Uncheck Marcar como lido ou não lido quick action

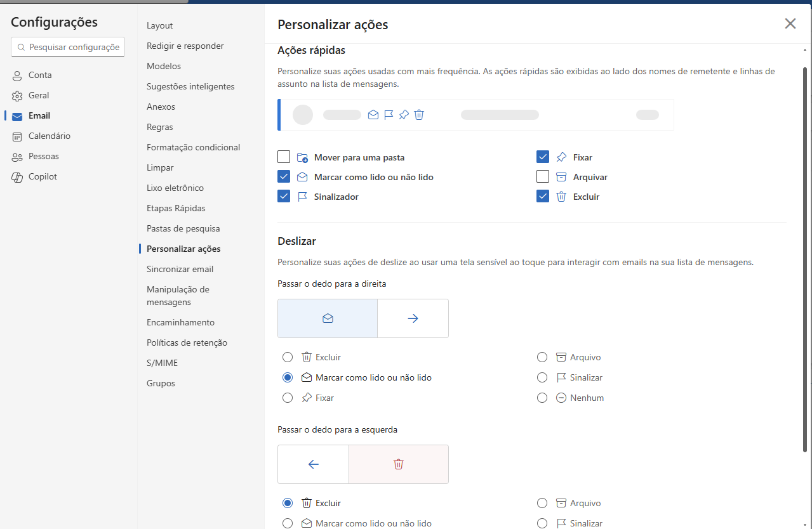284,176
